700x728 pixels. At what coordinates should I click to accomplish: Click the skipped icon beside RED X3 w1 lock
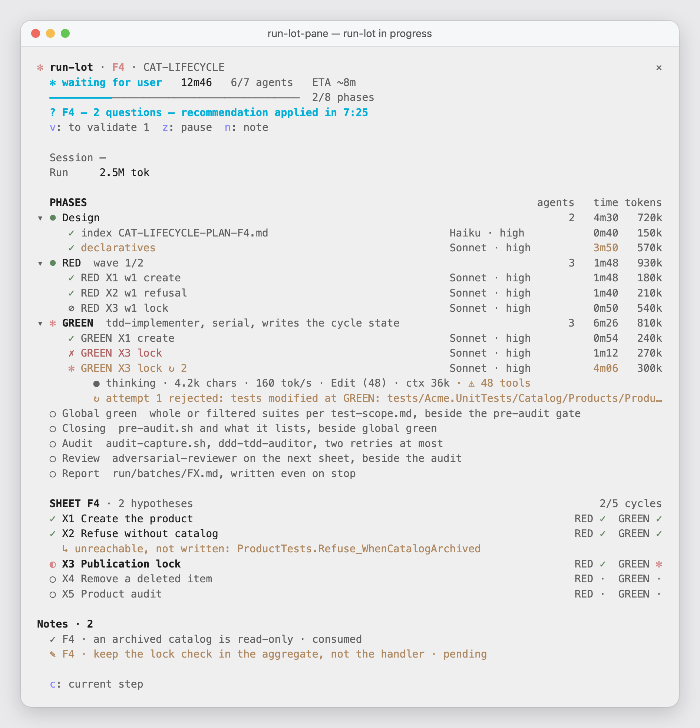71,309
